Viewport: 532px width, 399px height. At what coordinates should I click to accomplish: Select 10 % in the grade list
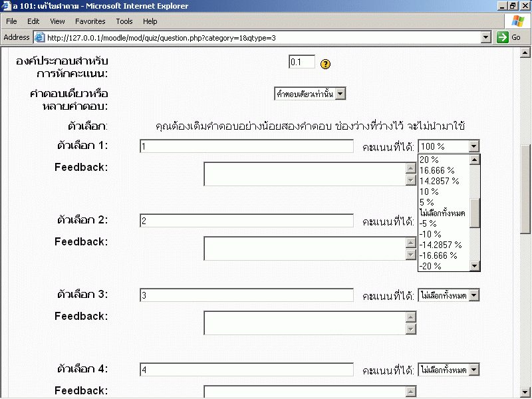(429, 192)
